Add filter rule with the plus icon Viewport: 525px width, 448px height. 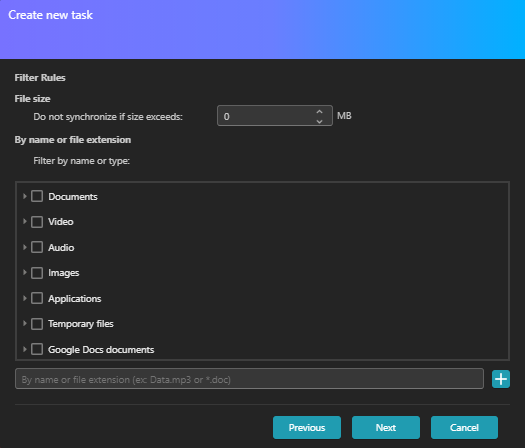[501, 379]
